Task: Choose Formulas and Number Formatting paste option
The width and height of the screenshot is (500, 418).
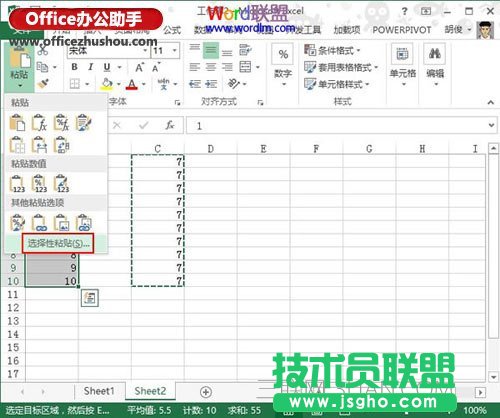Action: pos(62,122)
